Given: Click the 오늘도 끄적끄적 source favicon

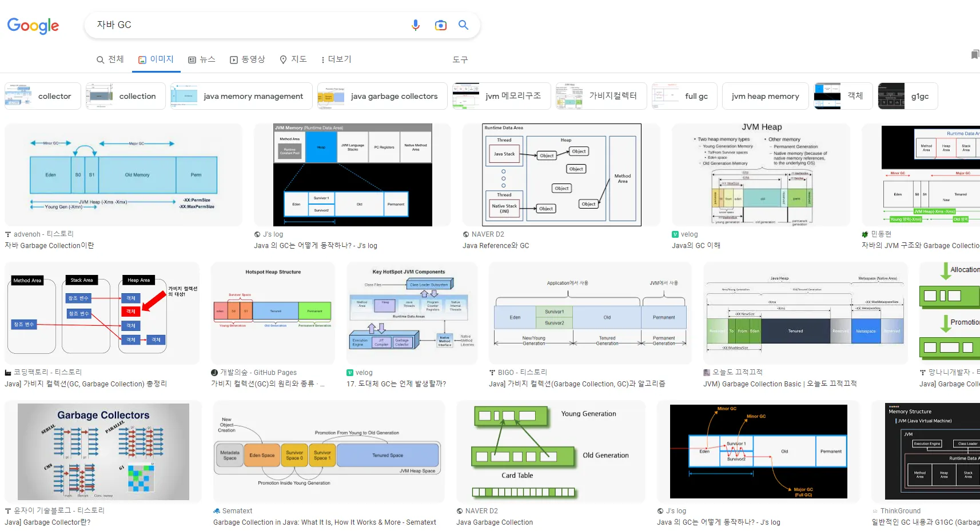Looking at the screenshot, I should [x=707, y=373].
